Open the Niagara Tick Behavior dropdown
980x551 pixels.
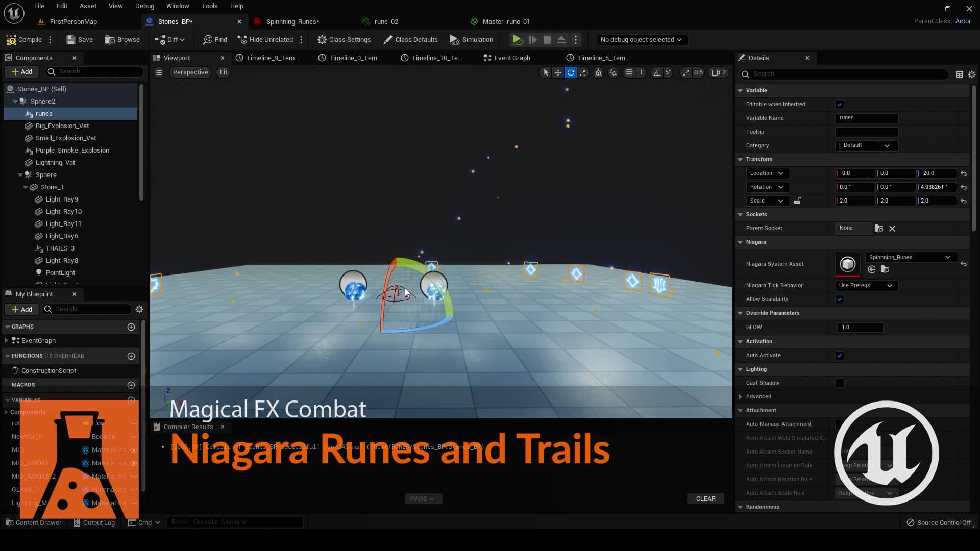(866, 285)
